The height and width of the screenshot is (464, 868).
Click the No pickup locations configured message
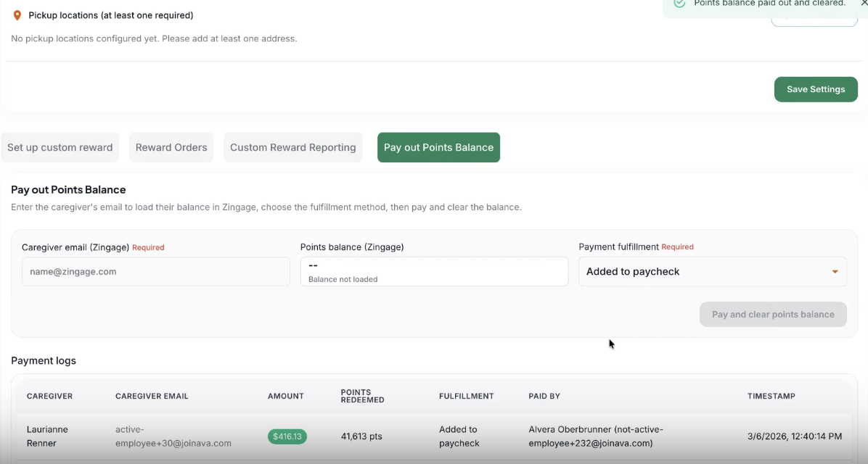154,38
